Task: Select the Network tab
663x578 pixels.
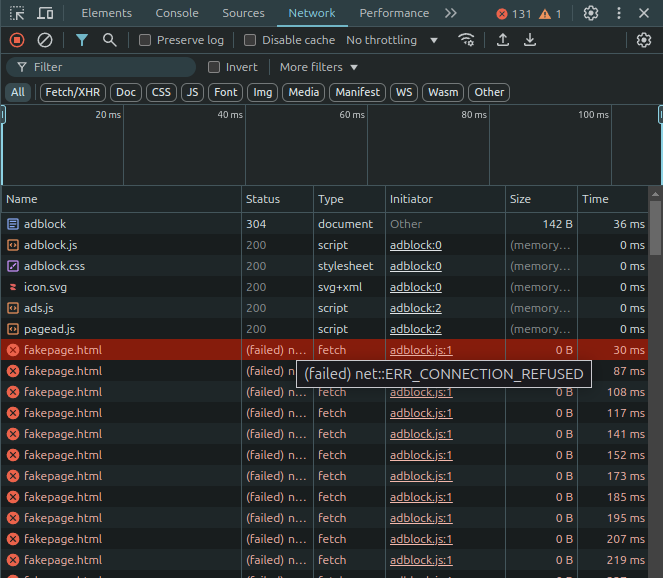Action: [312, 14]
